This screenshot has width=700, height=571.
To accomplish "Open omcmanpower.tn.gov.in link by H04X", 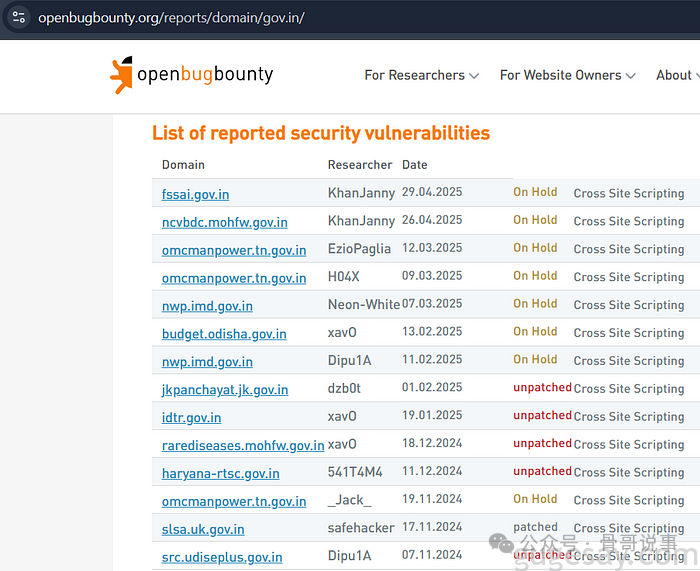I will coord(234,278).
